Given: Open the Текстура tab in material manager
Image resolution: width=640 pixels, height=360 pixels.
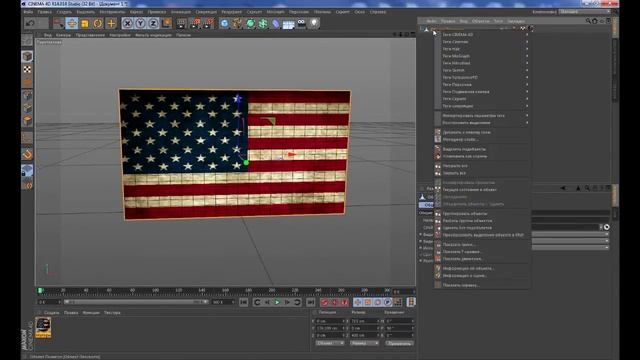Looking at the screenshot, I should pyautogui.click(x=112, y=313).
